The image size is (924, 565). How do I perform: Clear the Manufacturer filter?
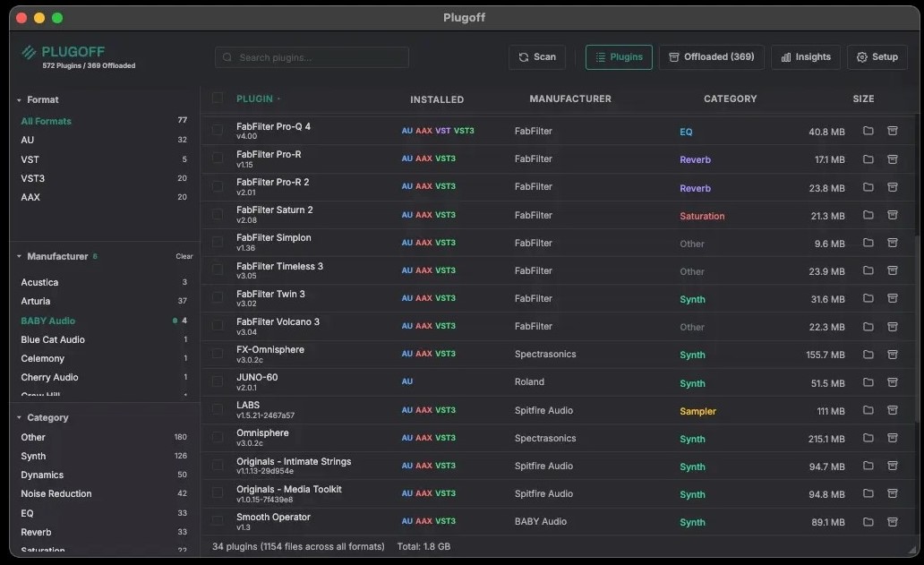[x=184, y=257]
